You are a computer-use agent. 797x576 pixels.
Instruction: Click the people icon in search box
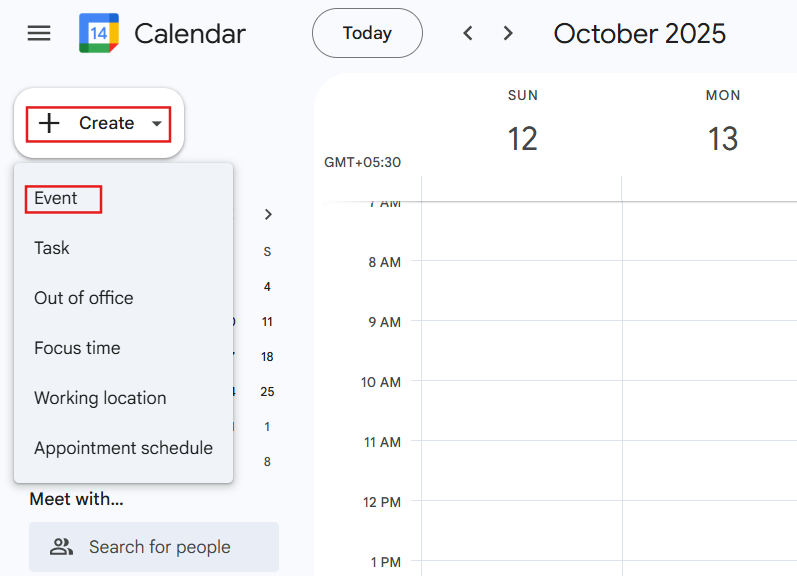(x=62, y=547)
